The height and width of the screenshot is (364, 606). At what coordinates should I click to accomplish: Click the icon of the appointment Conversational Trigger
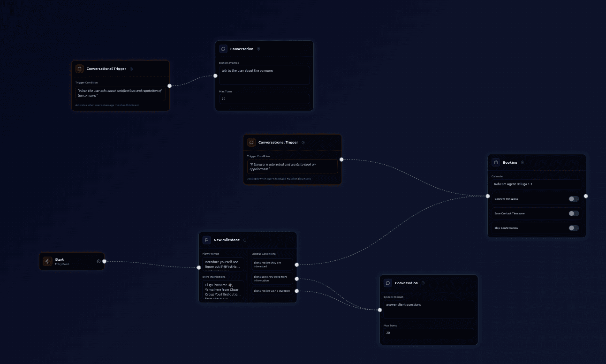pos(251,142)
